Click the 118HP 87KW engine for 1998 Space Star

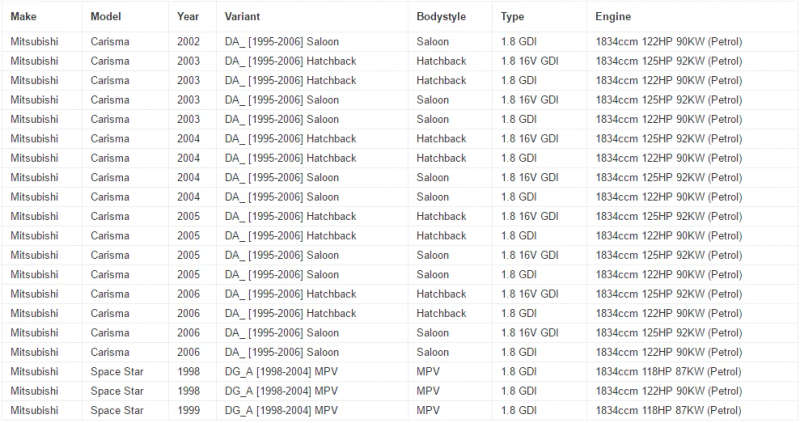click(x=669, y=371)
